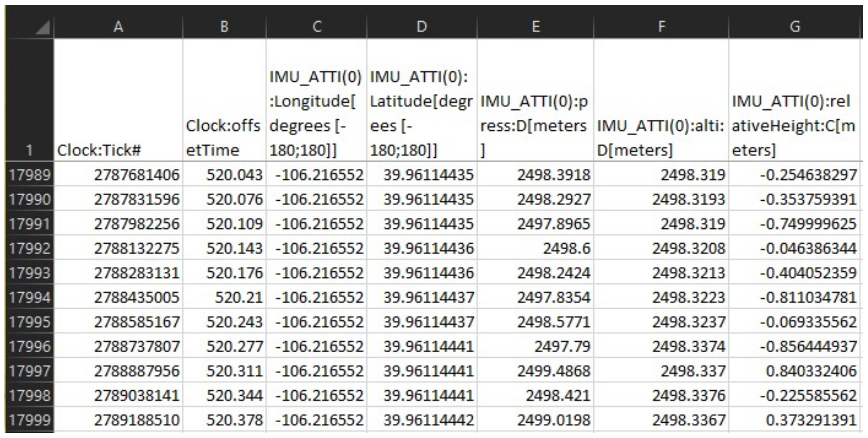Select column D header

[x=422, y=26]
